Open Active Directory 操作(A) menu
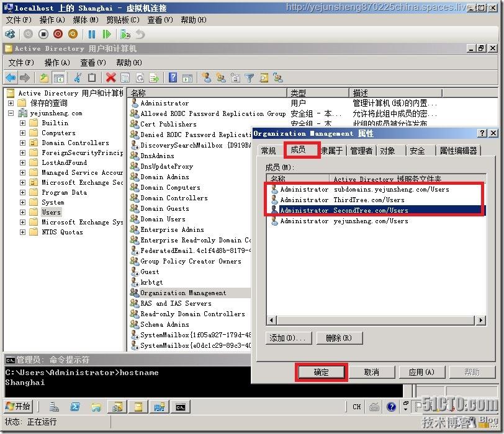 [x=57, y=63]
